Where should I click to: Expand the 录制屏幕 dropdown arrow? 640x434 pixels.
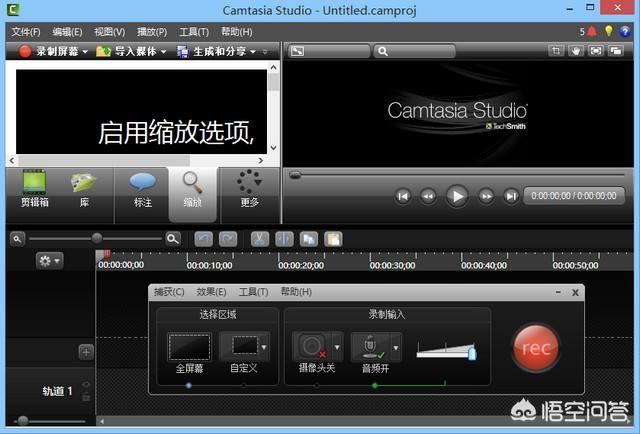[x=85, y=52]
